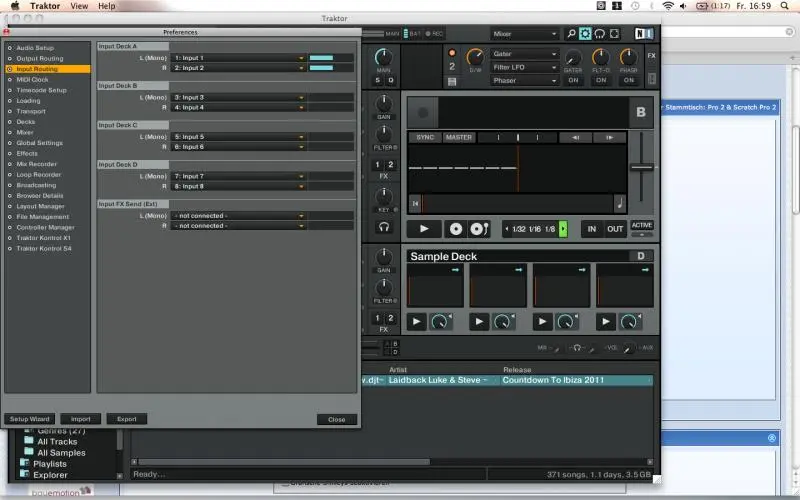Click the headphones cue icon in mixer
The image size is (800, 500).
(383, 227)
